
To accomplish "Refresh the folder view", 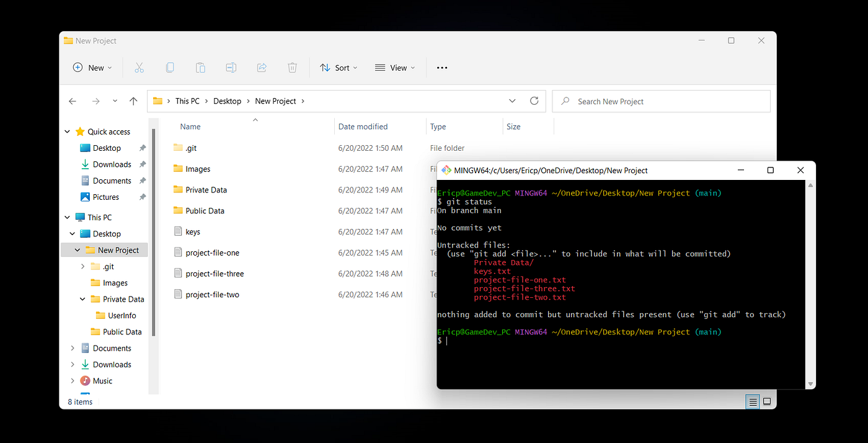I will click(x=534, y=101).
